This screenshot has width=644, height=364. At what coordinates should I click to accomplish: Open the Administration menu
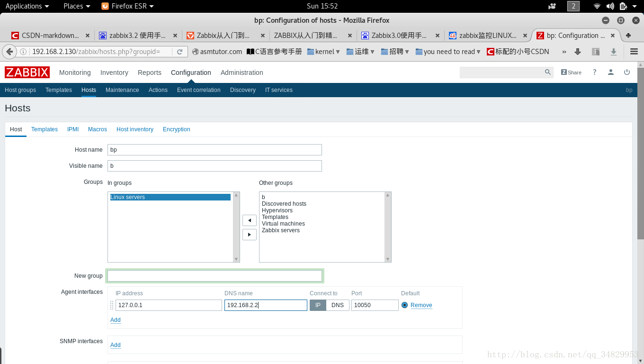pyautogui.click(x=242, y=73)
